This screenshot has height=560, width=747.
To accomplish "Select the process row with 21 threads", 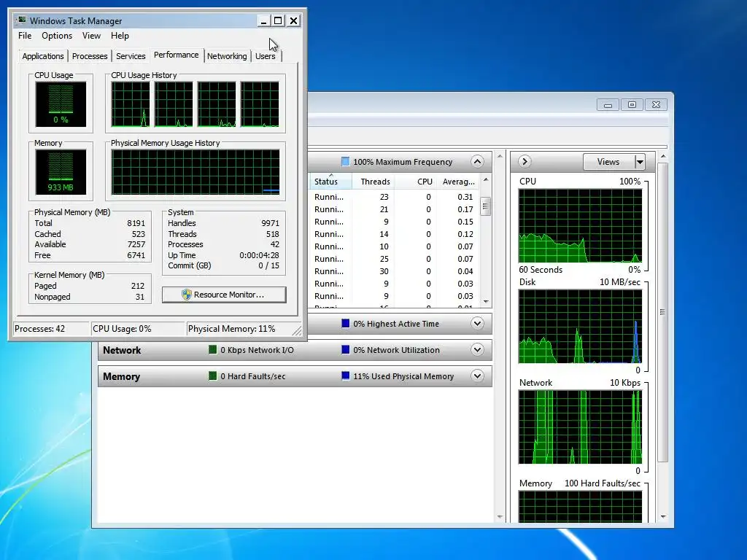I will point(394,209).
